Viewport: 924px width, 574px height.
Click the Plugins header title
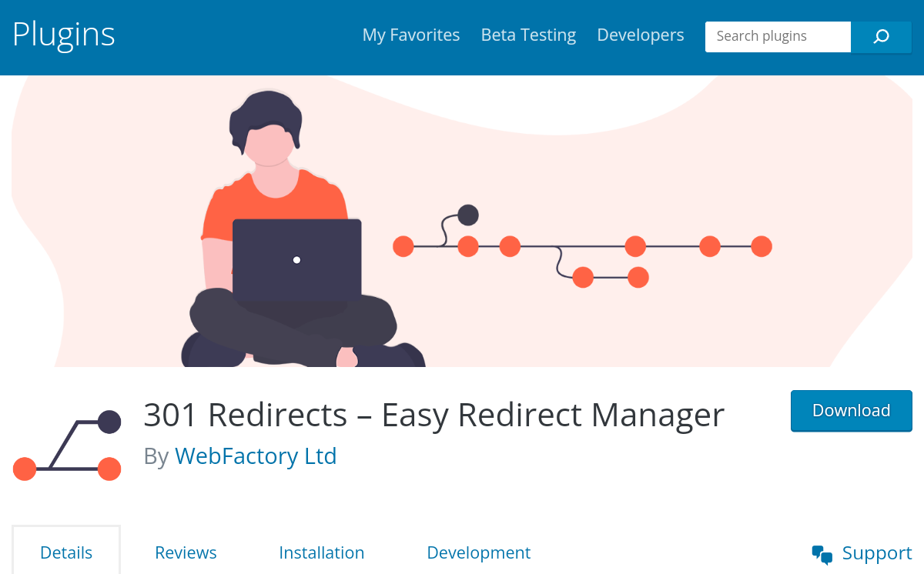(64, 34)
